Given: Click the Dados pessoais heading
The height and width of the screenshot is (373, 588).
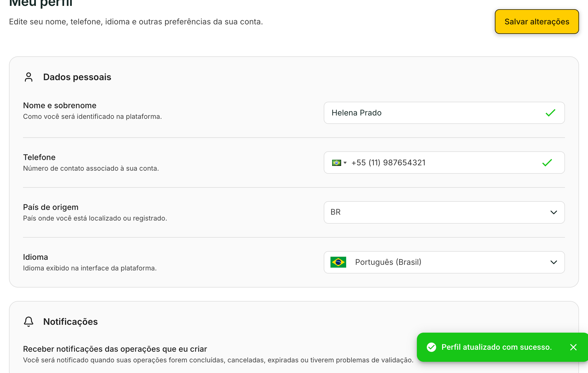Looking at the screenshot, I should click(77, 77).
